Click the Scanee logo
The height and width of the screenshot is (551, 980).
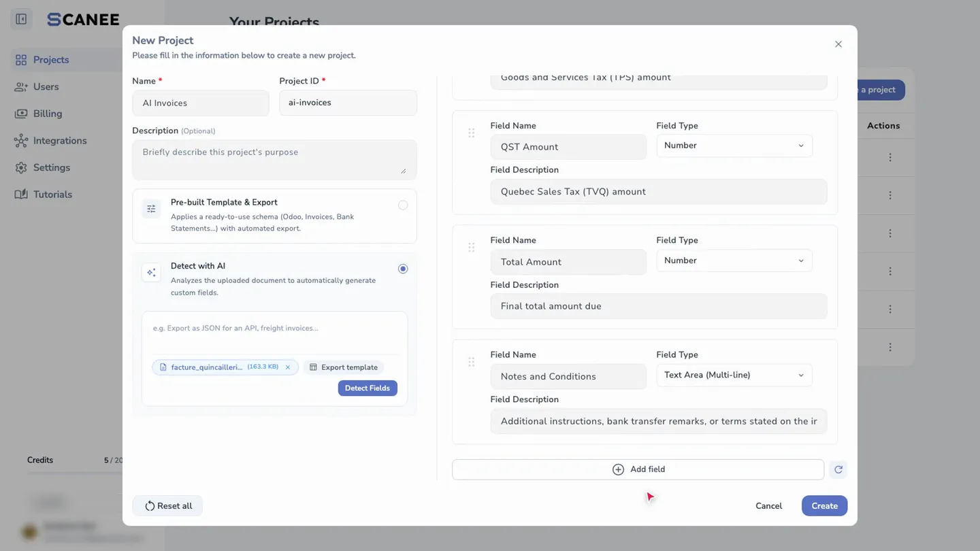[83, 20]
